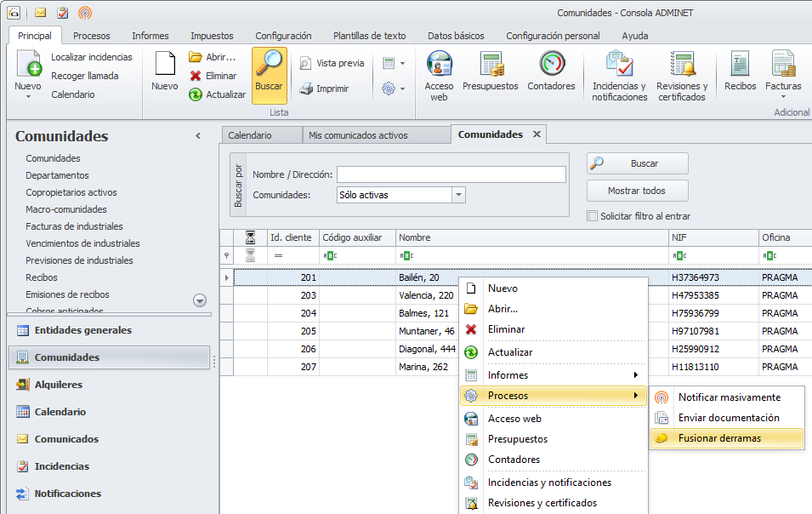This screenshot has width=812, height=514.
Task: Expand the Nuevo dropdown arrow in ribbon
Action: click(28, 96)
